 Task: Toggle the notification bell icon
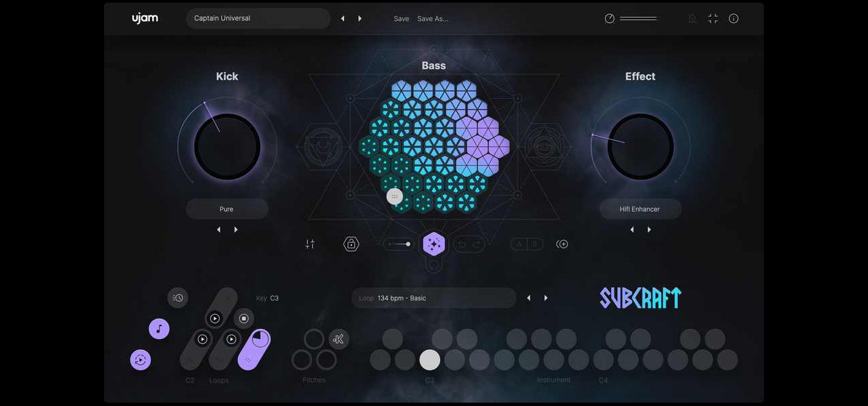click(692, 19)
